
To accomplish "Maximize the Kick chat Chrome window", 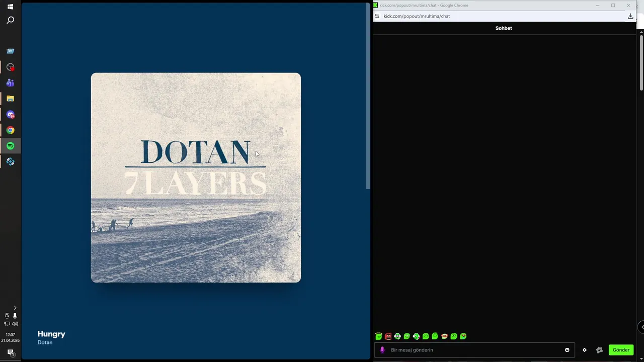I will (613, 5).
